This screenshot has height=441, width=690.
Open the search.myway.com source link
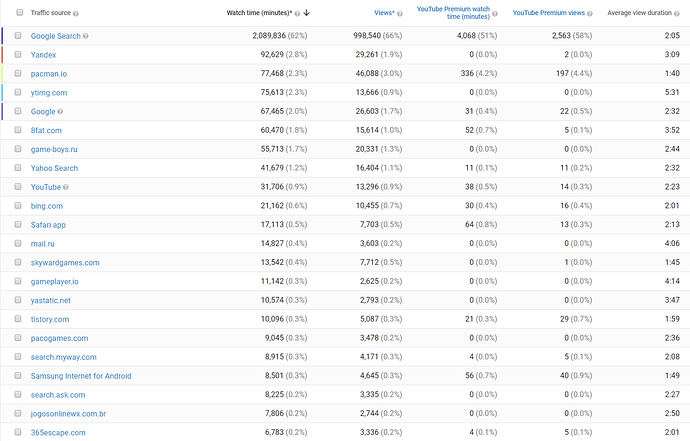[63, 357]
